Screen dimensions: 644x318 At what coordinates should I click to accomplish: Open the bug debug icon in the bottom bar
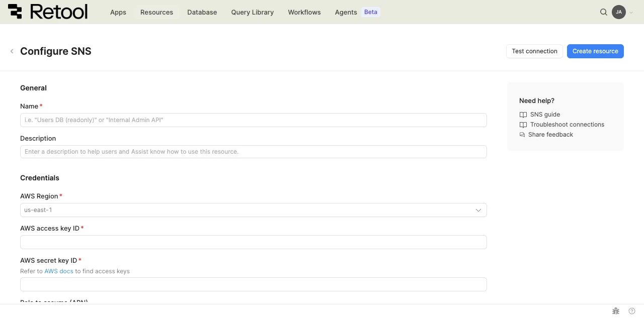[x=616, y=311]
